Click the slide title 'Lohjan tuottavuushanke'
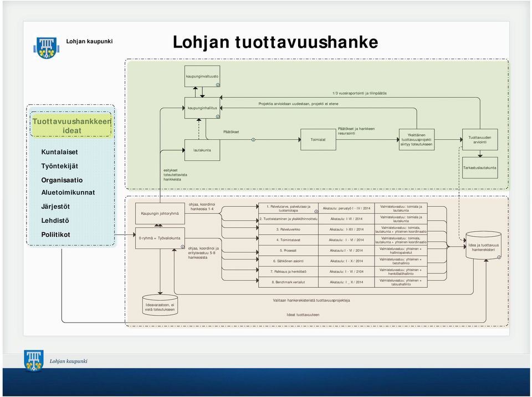This screenshot has width=532, height=397. click(275, 42)
